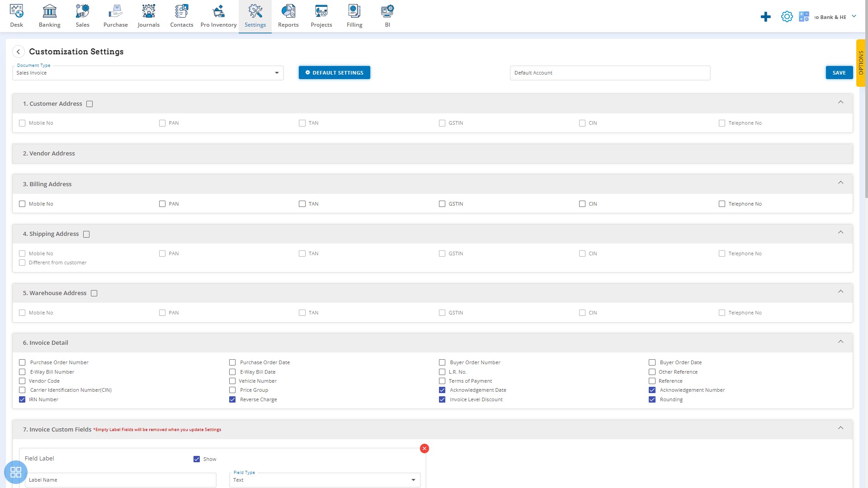Toggle the E-Way Bill Number checkbox
868x488 pixels.
click(23, 371)
